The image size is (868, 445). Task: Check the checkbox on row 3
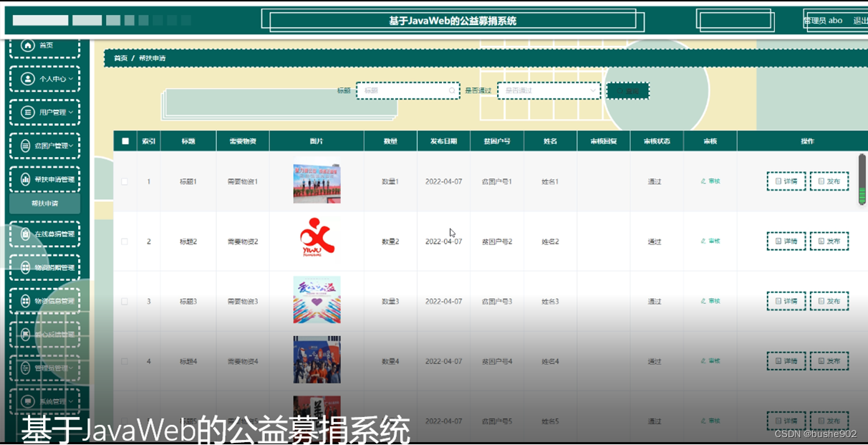(x=125, y=301)
